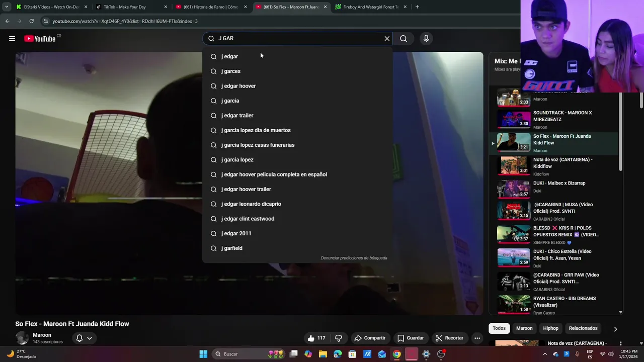644x362 pixels.
Task: Choose 'j garfield' suggestion
Action: (x=297, y=248)
